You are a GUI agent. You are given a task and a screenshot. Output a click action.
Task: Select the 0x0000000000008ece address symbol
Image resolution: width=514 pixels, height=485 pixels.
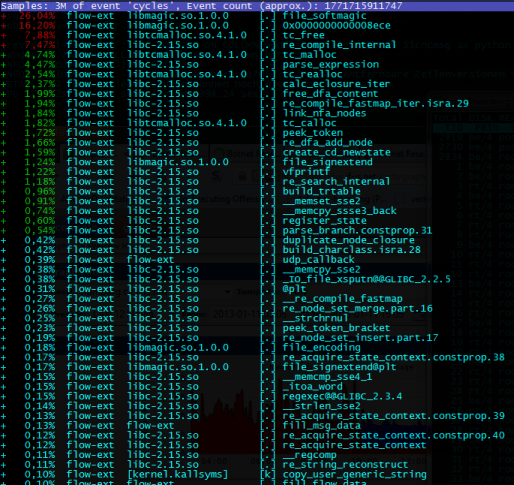(x=336, y=26)
